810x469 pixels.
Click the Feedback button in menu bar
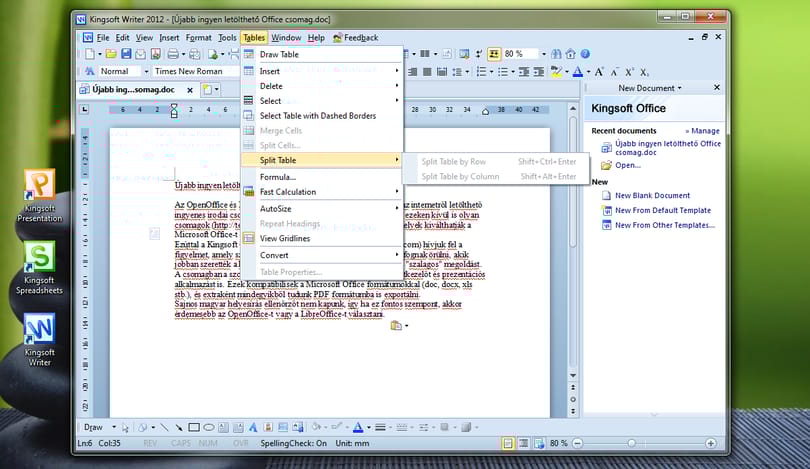pyautogui.click(x=355, y=38)
